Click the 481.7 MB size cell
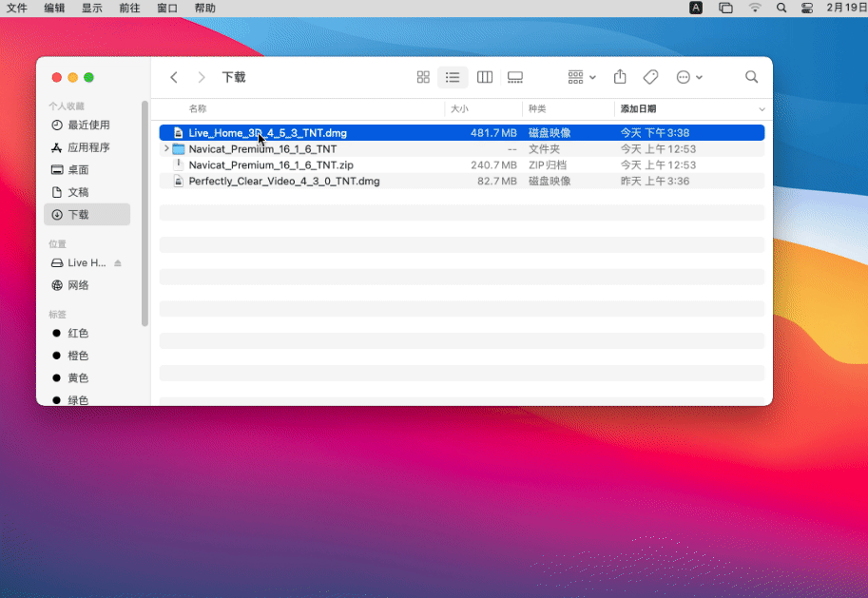Image resolution: width=868 pixels, height=598 pixels. click(x=493, y=133)
